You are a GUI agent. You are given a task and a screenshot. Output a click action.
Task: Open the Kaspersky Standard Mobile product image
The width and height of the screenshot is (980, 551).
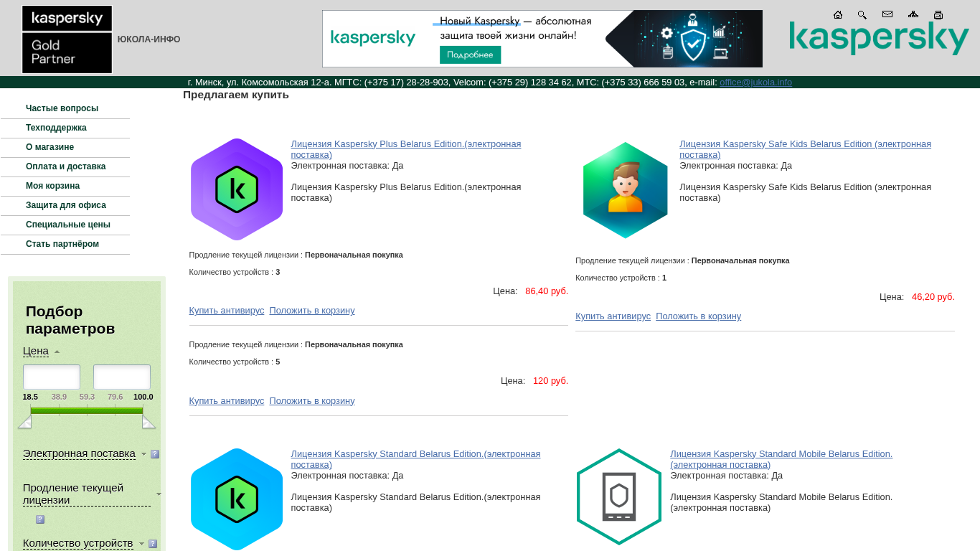tap(619, 496)
